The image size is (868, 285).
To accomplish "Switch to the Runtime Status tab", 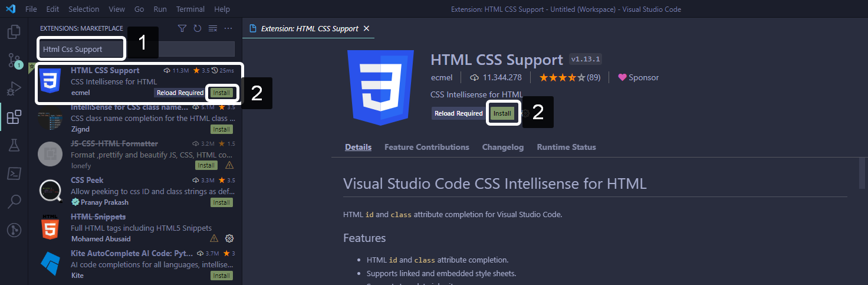I will [x=567, y=147].
